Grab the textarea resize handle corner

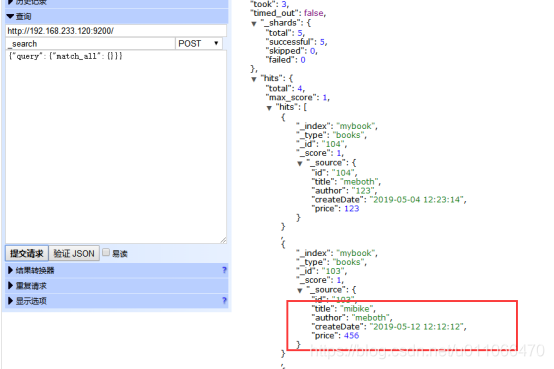(223, 240)
